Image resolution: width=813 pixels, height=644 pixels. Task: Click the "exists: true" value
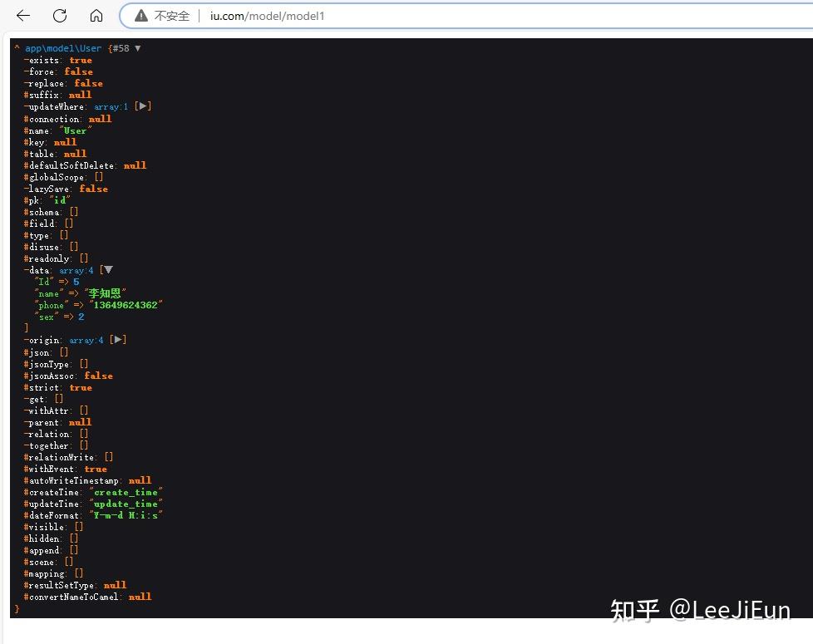[81, 60]
